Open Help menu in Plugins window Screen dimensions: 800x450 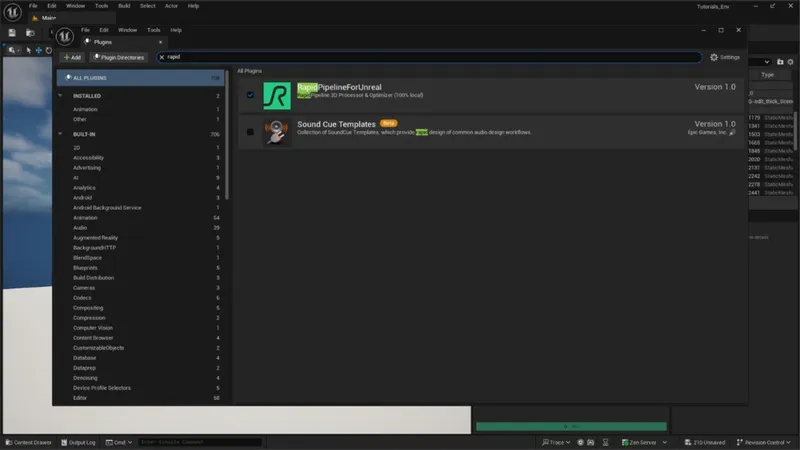point(176,30)
